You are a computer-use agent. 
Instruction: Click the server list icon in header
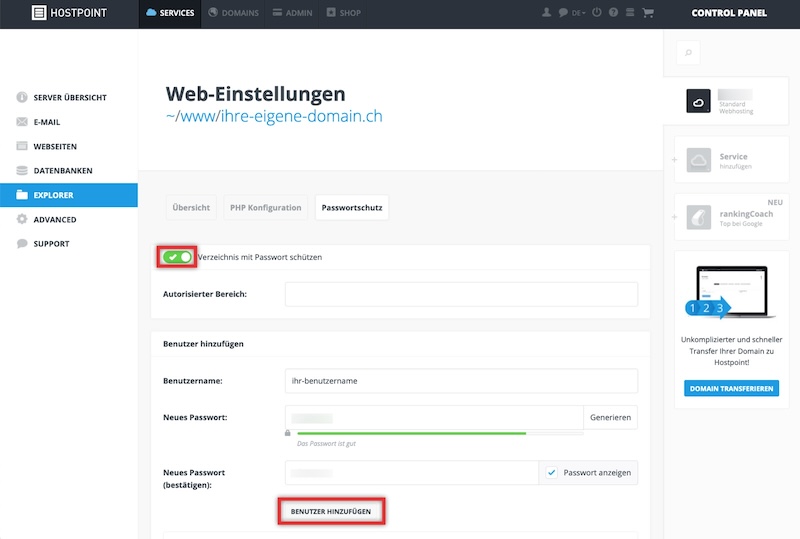tap(630, 12)
